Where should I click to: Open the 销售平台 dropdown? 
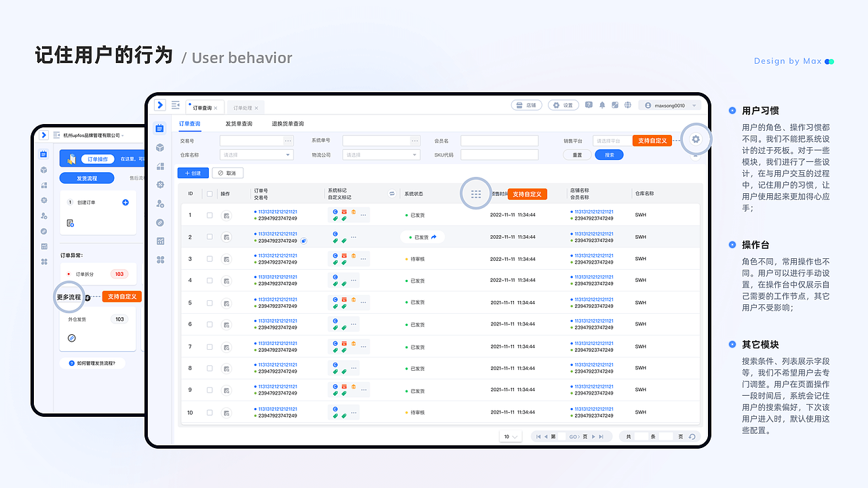click(x=612, y=141)
